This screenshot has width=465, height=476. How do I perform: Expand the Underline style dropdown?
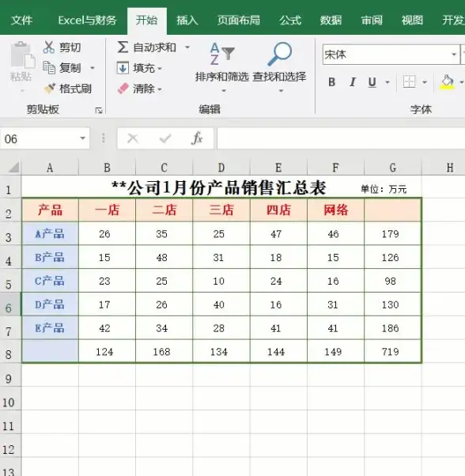coord(387,82)
